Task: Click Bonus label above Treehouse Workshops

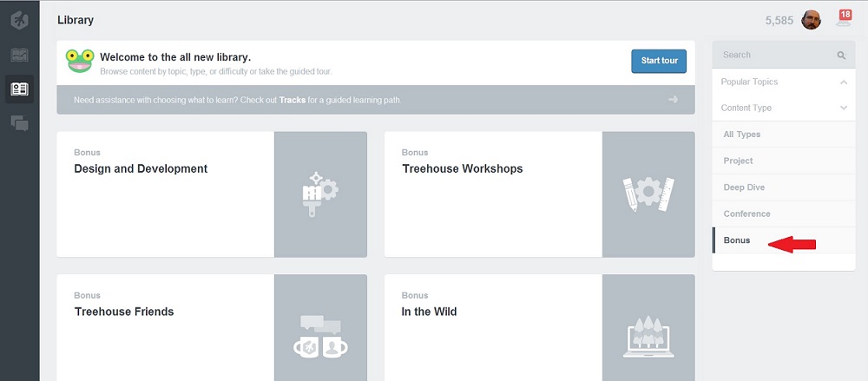Action: [x=415, y=152]
